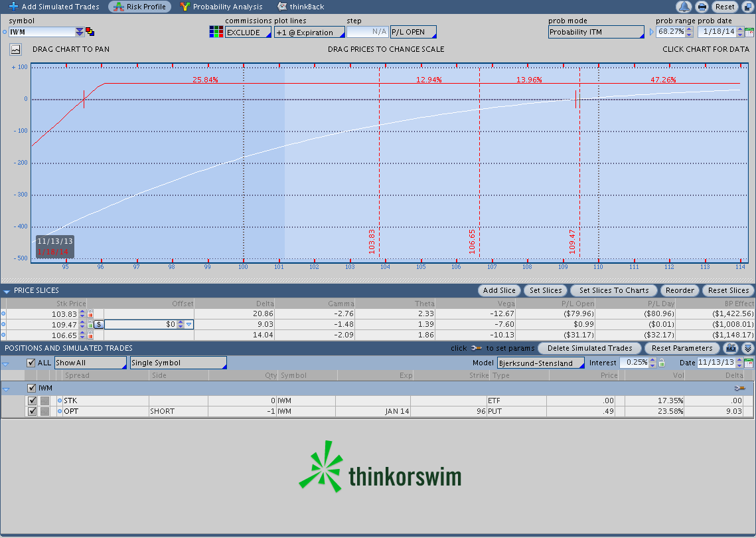Open the Probability ITM prob mode dropdown
The image size is (756, 538).
coord(596,32)
